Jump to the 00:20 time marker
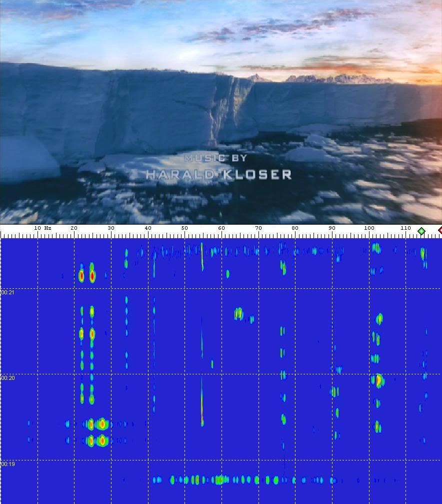The image size is (442, 504). pos(7,378)
